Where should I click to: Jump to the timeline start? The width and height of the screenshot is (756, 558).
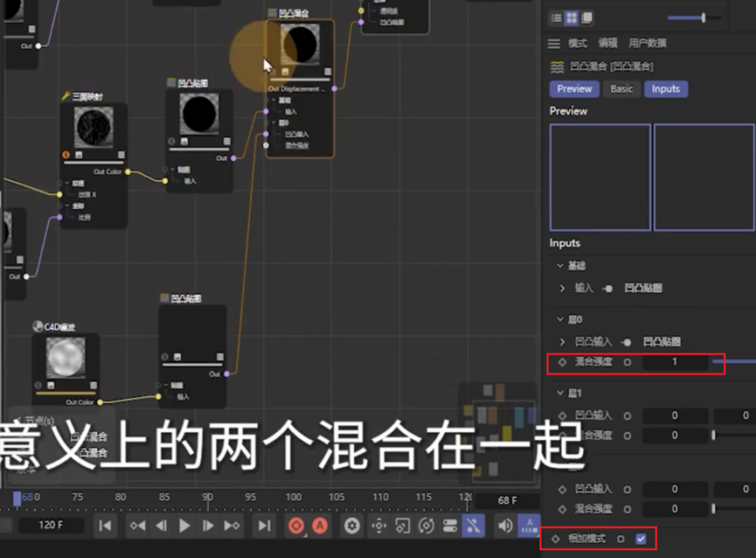coord(105,526)
